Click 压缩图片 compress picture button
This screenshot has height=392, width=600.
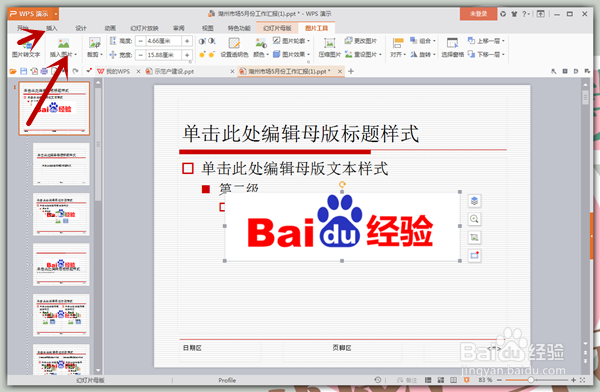coord(329,48)
